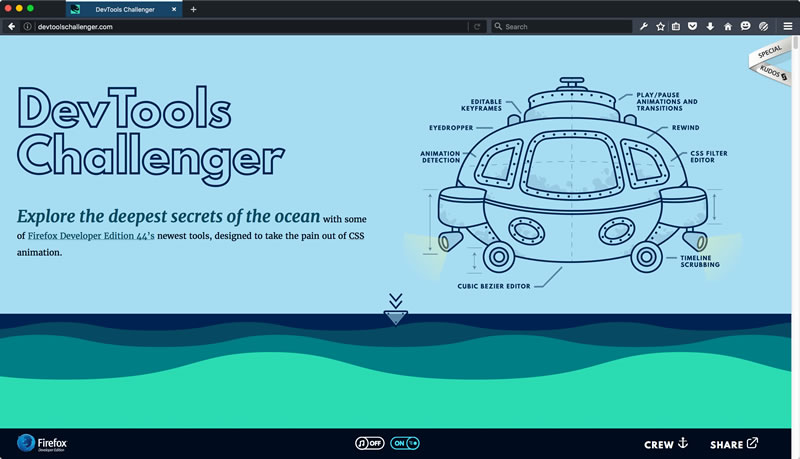Click the submarine illustration's center window
800x459 pixels.
pos(571,164)
